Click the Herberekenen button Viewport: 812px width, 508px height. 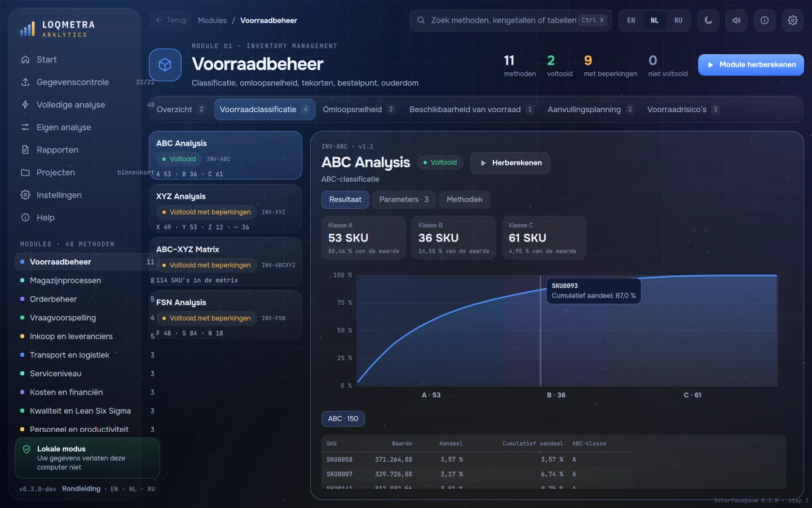click(x=510, y=163)
